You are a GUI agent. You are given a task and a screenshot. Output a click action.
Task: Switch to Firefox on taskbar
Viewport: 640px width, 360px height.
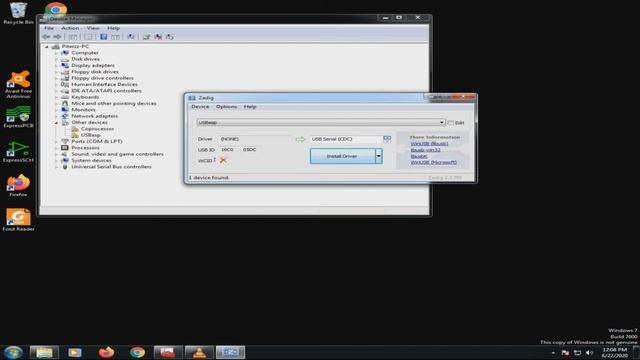(106, 352)
